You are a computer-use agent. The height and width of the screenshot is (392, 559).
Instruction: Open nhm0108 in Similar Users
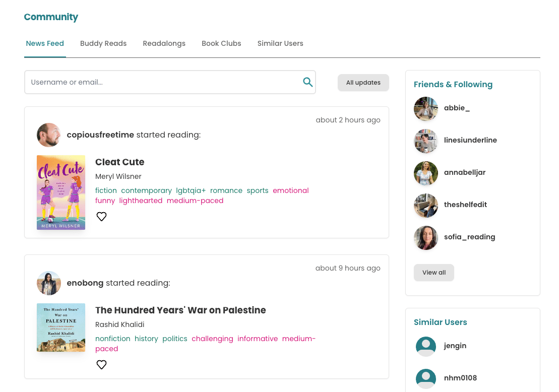coord(460,378)
